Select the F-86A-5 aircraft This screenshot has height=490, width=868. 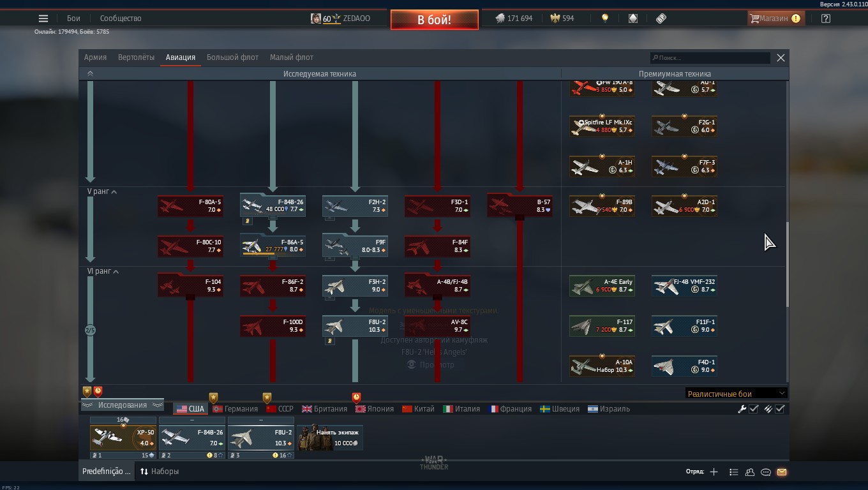(x=273, y=246)
